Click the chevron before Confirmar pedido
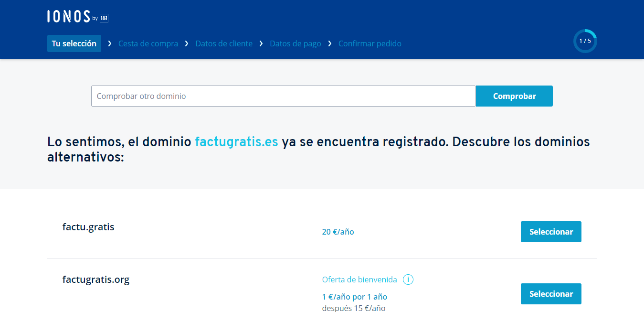This screenshot has width=644, height=312. (330, 43)
